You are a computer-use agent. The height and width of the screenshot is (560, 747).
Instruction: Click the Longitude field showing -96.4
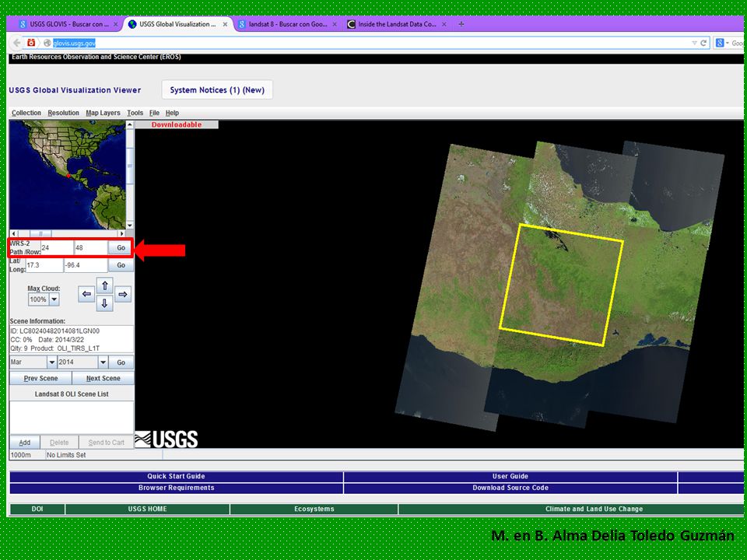86,265
